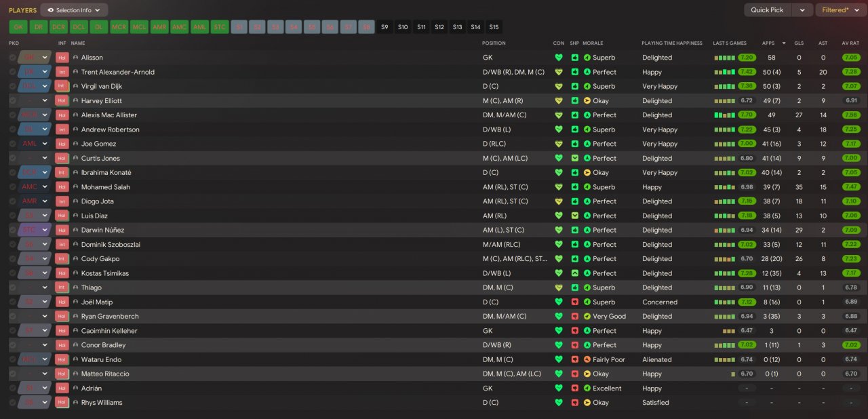Click Cody Gakpo's player profile icon
The width and height of the screenshot is (868, 419).
75,259
